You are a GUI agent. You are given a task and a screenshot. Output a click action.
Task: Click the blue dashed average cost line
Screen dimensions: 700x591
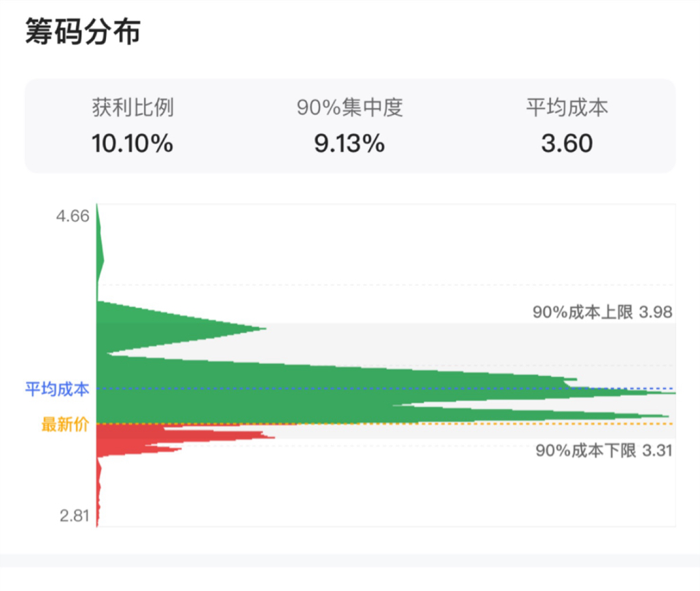(x=386, y=389)
